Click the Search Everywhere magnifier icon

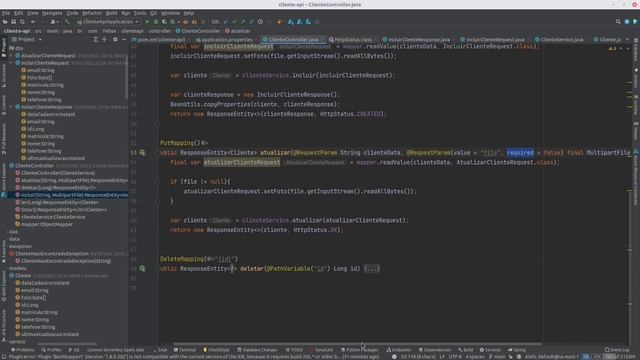[x=618, y=22]
